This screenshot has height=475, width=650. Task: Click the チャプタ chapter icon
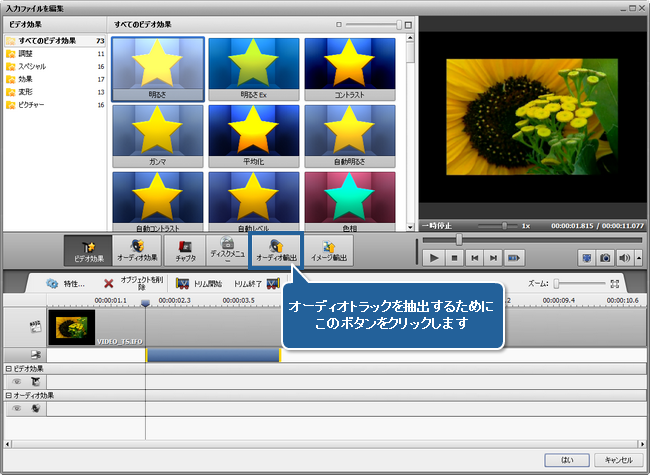pyautogui.click(x=185, y=250)
